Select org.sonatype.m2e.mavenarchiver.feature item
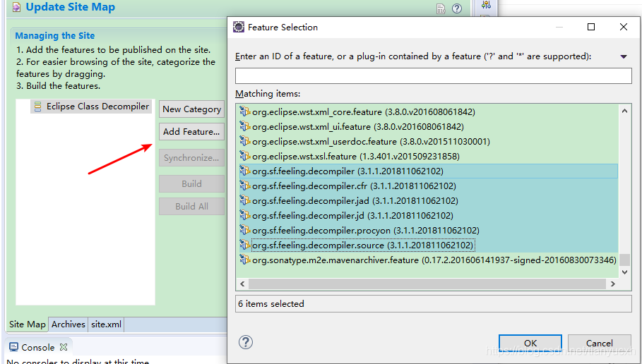 click(x=428, y=260)
